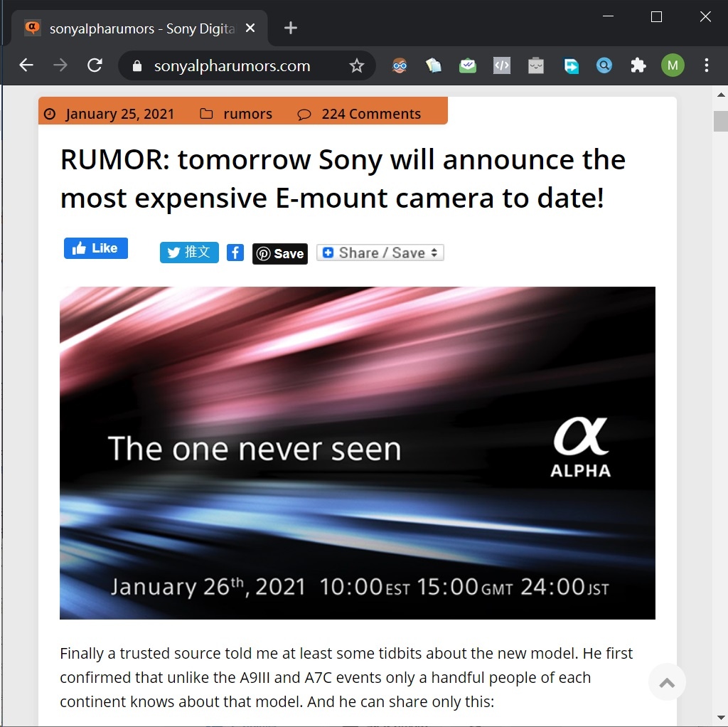Reload the sonyalpharumors page
Screen dimensions: 728x727
95,65
